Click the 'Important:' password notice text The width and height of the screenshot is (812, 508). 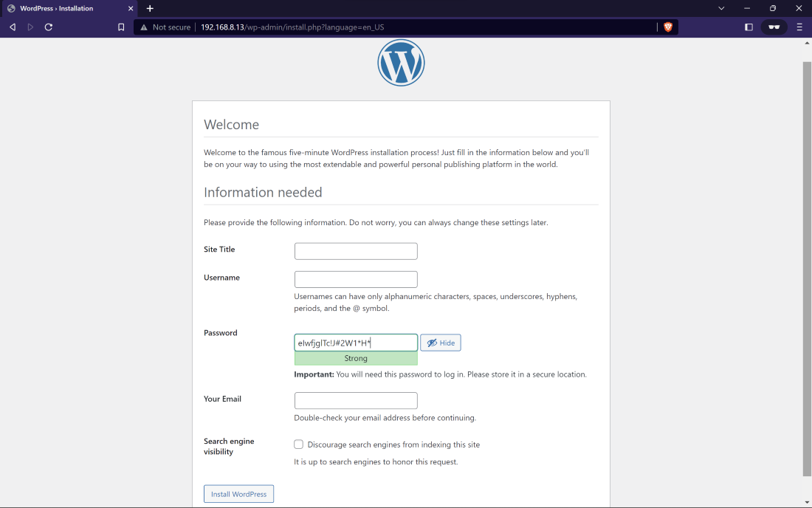pyautogui.click(x=440, y=374)
